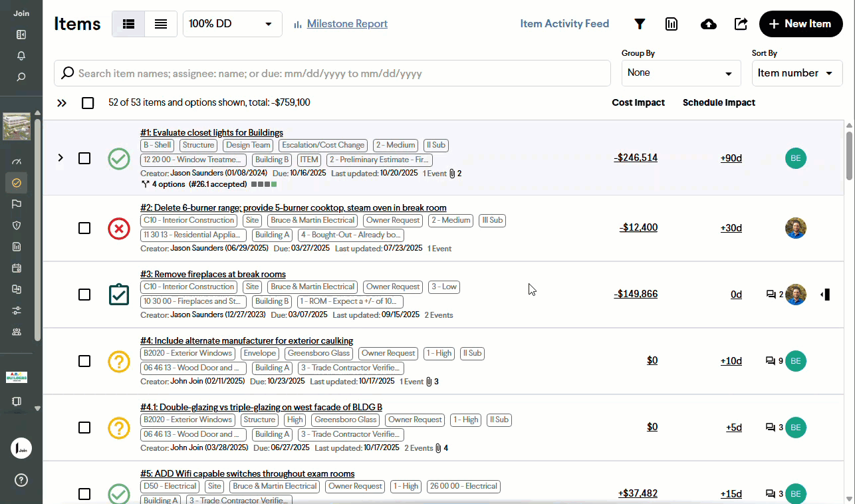Open the Sort By Item number dropdown

[x=795, y=73]
